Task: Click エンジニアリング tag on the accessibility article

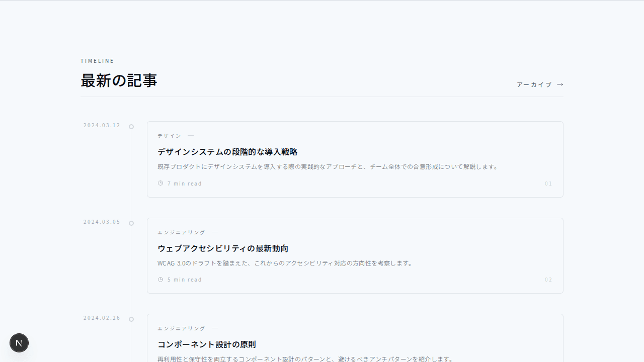Action: [181, 232]
